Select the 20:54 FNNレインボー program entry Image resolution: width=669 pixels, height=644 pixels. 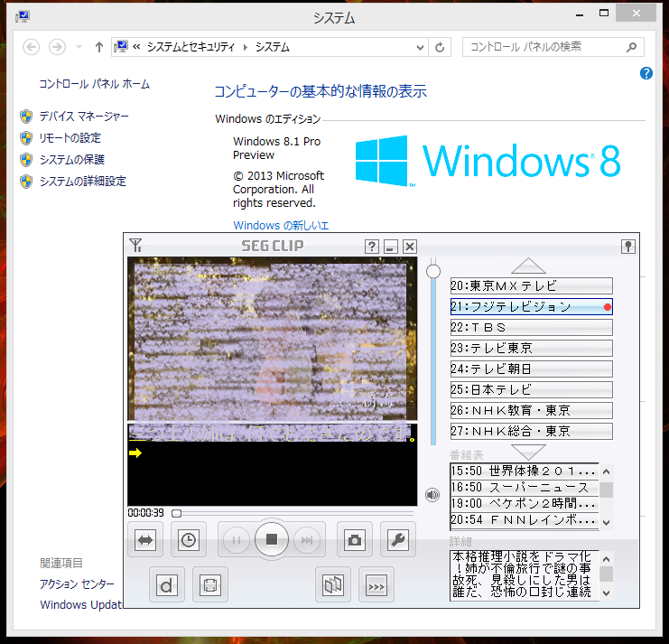(525, 520)
